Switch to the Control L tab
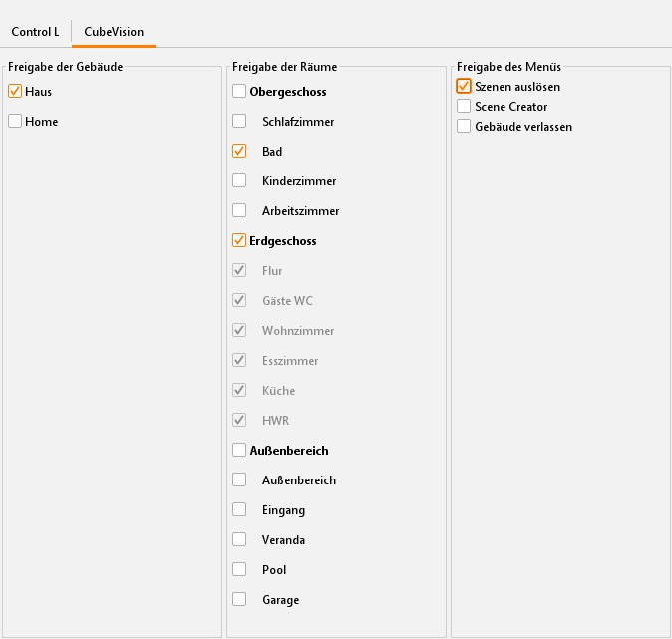This screenshot has height=639, width=672. point(35,32)
